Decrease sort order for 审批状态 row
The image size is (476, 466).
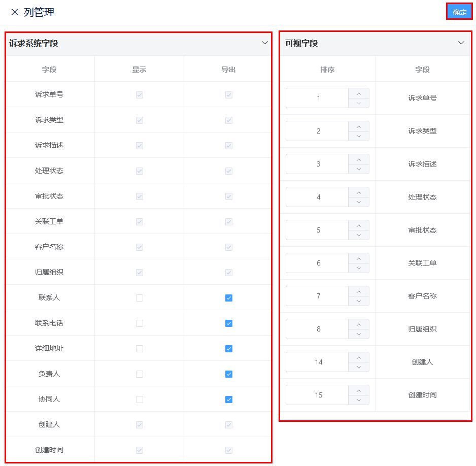pos(359,235)
